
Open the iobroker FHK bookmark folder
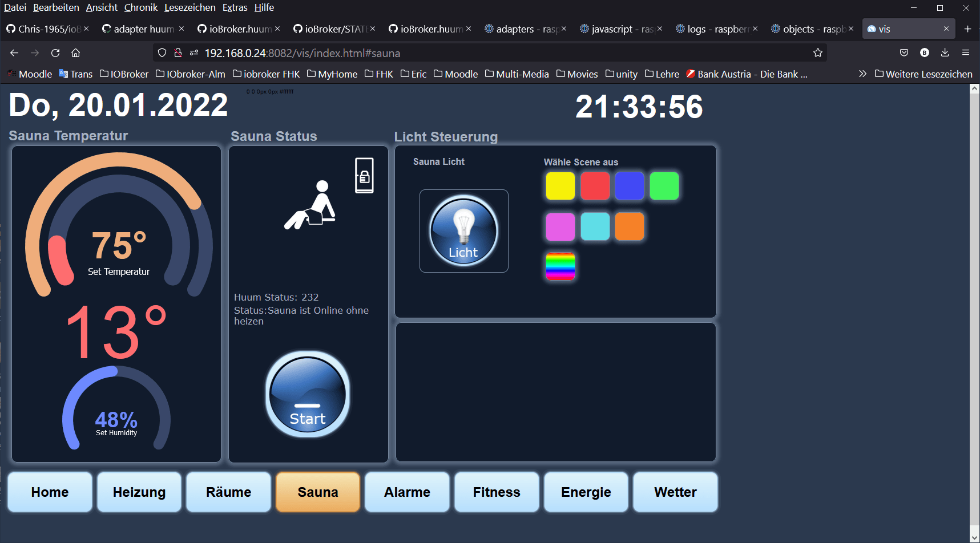point(267,74)
